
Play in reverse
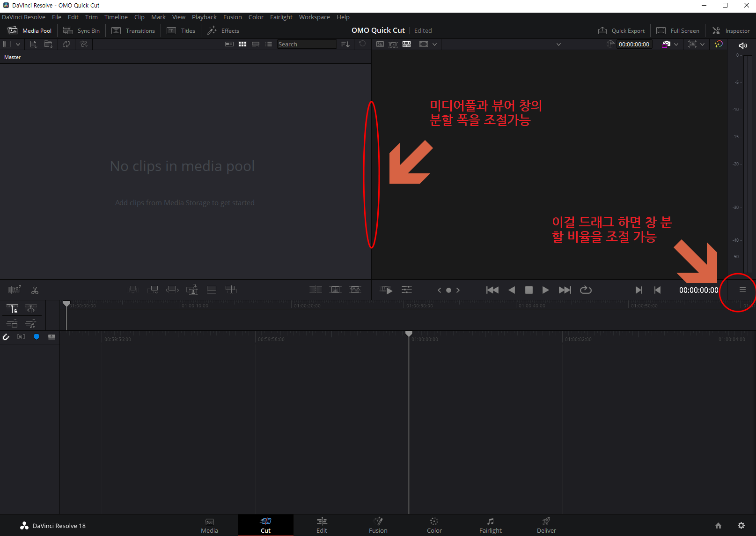(x=512, y=290)
